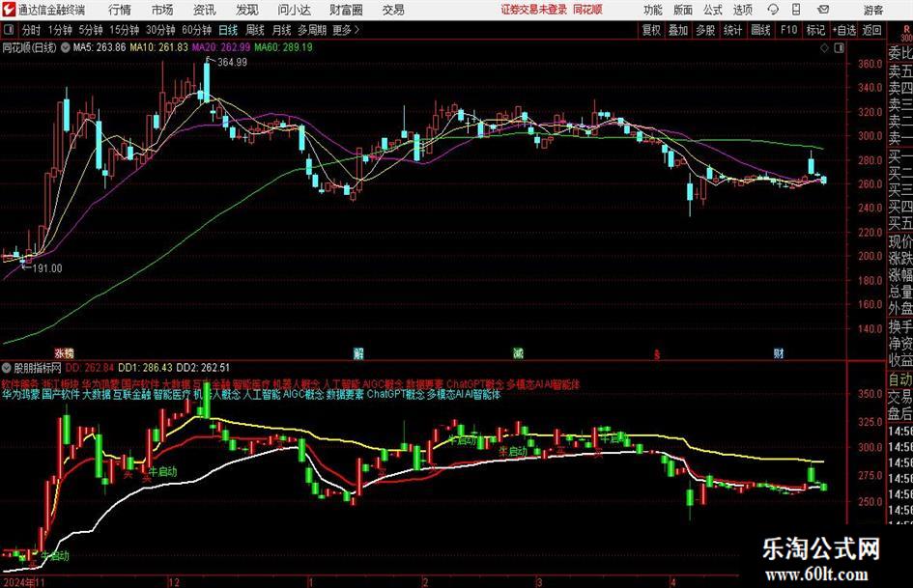Click the 返回 back button
This screenshot has height=588, width=913.
[x=871, y=30]
